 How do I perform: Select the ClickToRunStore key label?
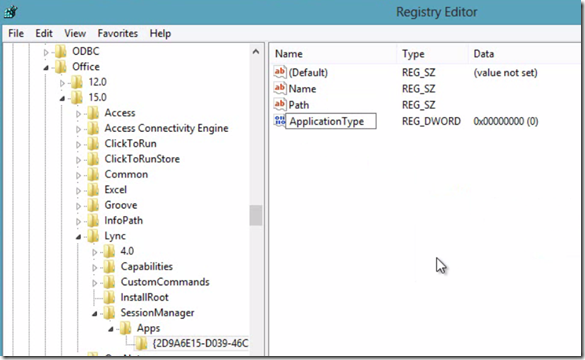click(142, 159)
